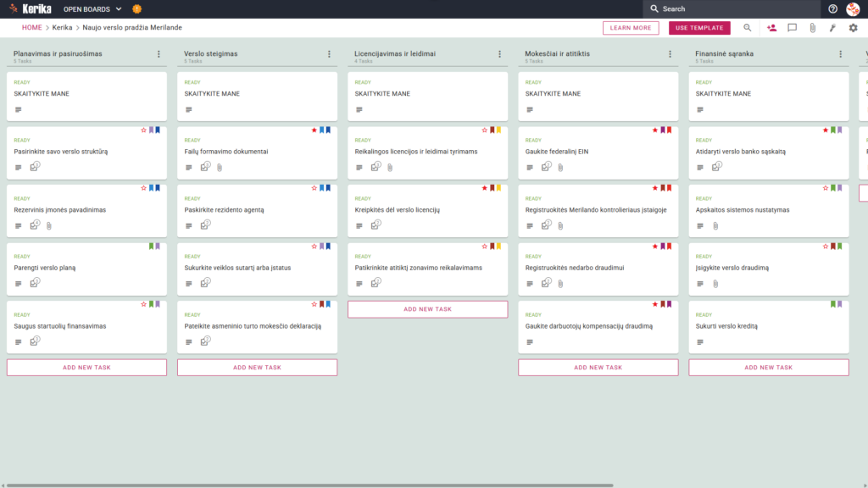
Task: Add new task in Licencijavimas ir leidimai
Action: (x=427, y=309)
